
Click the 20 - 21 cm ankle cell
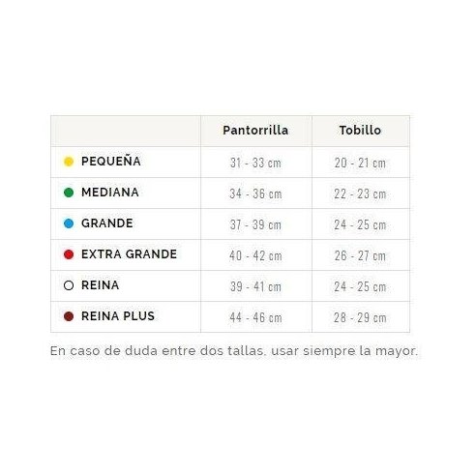pos(361,163)
